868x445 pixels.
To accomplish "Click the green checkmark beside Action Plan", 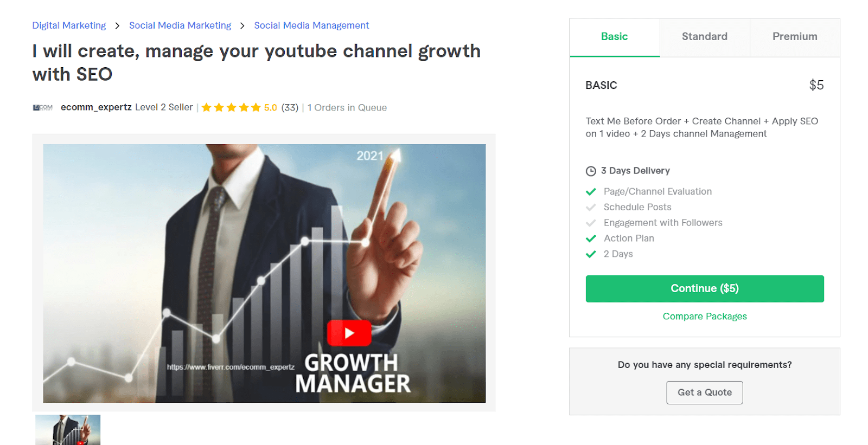I will point(591,238).
